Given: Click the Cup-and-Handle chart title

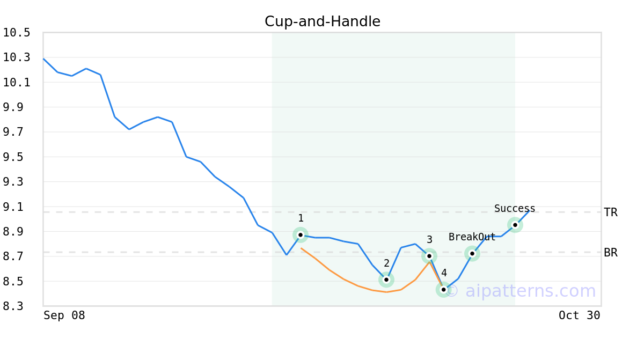Looking at the screenshot, I should [x=322, y=21].
